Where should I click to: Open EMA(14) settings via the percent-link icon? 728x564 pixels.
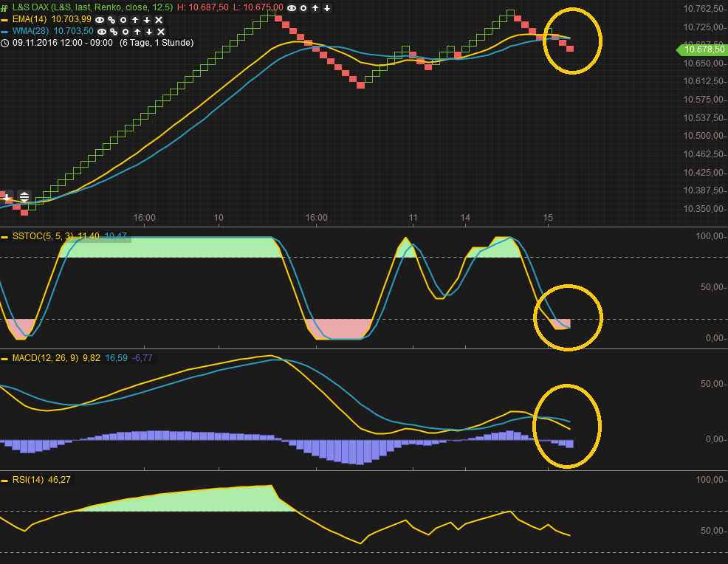(110, 21)
